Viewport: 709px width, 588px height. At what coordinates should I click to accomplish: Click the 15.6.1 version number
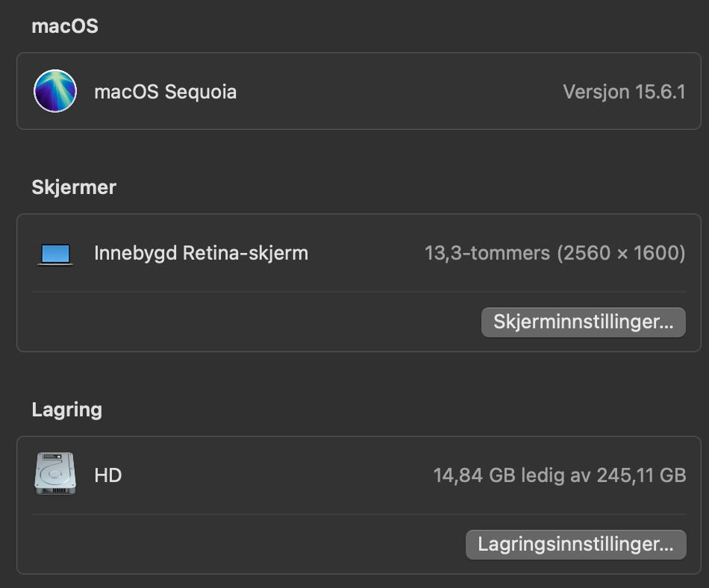point(660,92)
